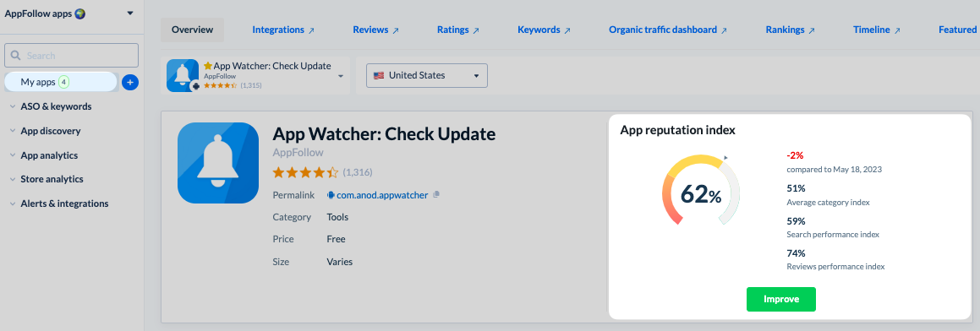This screenshot has width=980, height=331.
Task: Expand Alerts & integrations section
Action: tap(59, 203)
